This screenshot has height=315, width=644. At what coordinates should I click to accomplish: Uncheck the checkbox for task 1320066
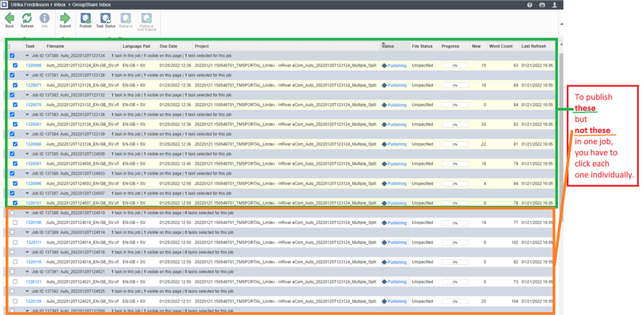[x=15, y=65]
